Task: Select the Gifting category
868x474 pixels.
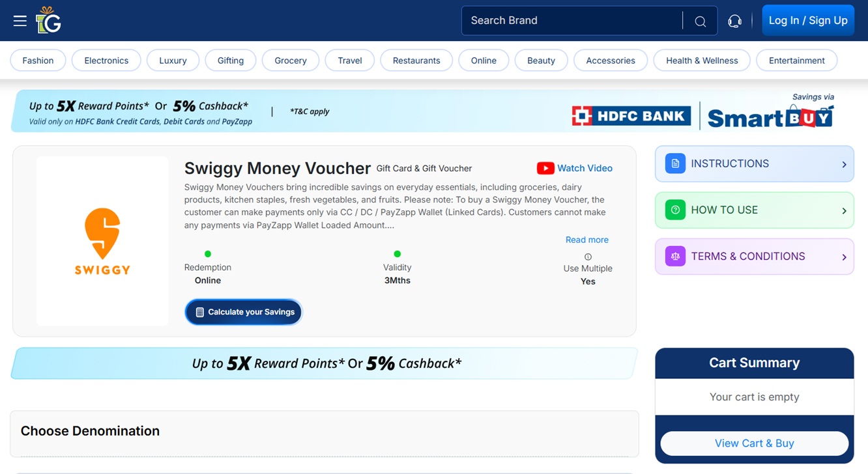Action: point(231,61)
